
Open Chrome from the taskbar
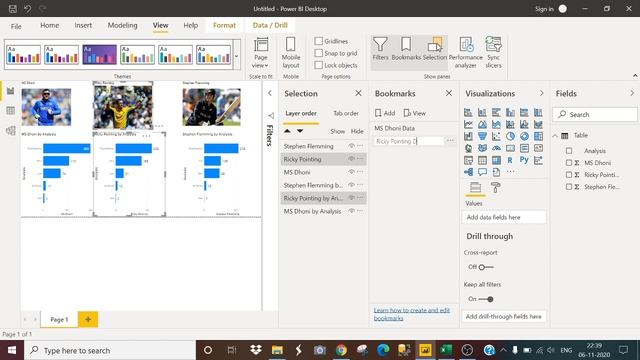(x=341, y=350)
